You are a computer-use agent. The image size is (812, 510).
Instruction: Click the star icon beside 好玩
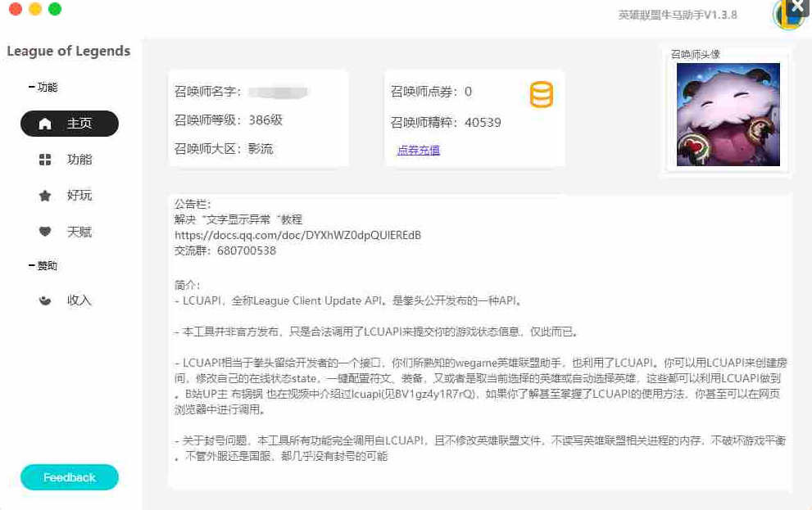coord(45,196)
